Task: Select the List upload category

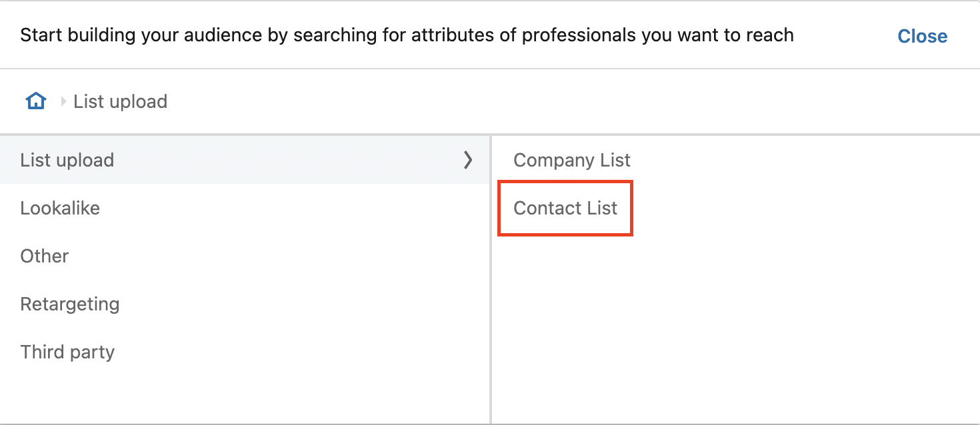Action: (245, 160)
